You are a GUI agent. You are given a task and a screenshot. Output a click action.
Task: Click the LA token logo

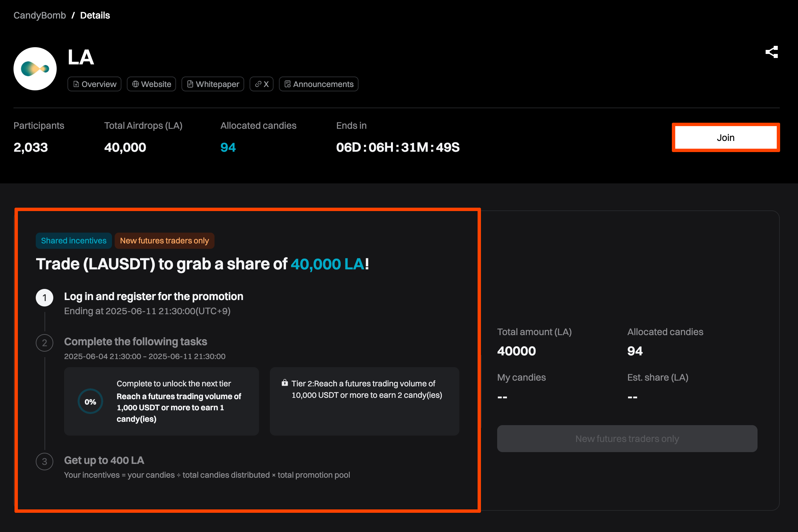coord(35,69)
